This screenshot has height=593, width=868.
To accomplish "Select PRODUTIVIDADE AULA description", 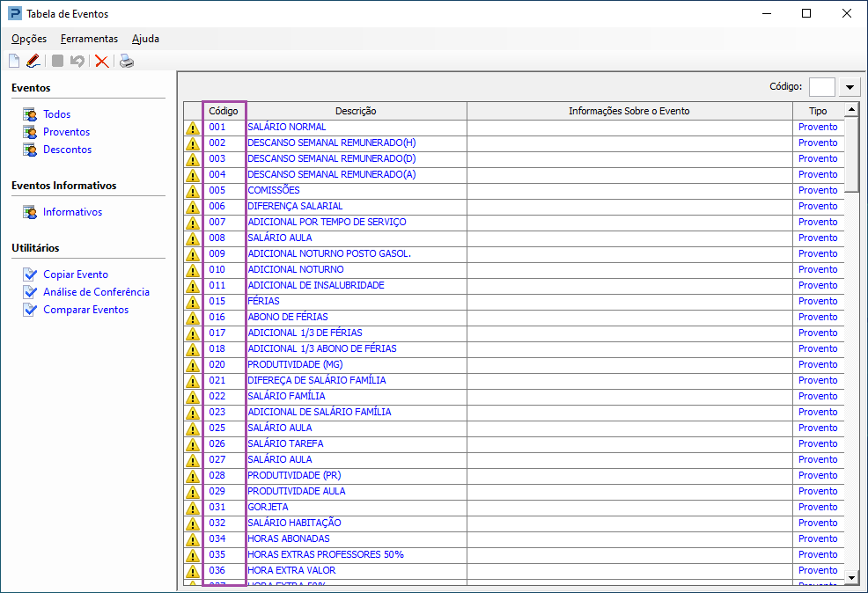I will [296, 492].
